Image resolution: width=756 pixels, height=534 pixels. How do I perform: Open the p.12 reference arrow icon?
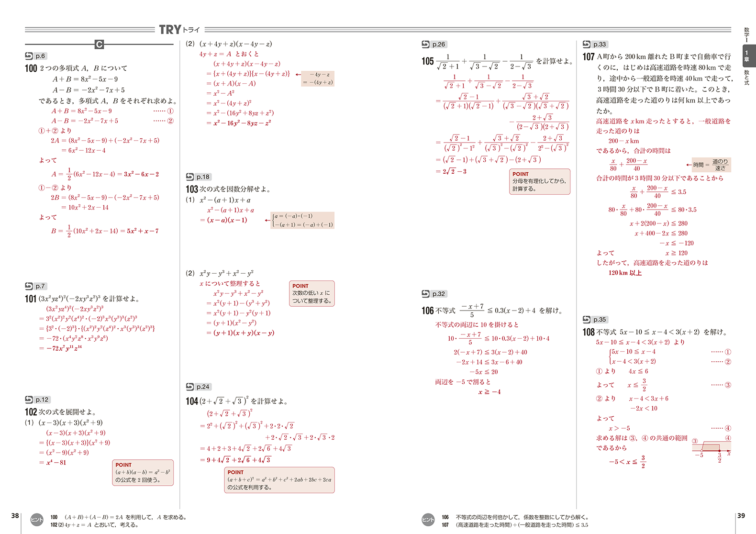(x=29, y=400)
